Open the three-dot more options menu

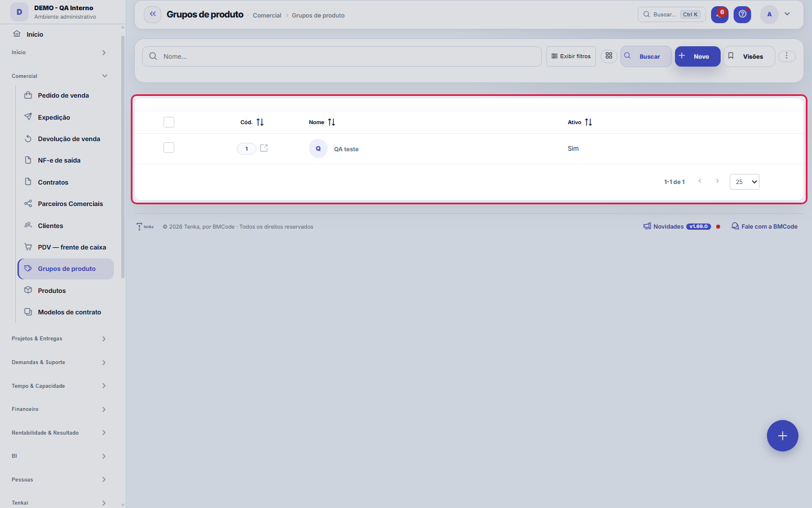787,56
